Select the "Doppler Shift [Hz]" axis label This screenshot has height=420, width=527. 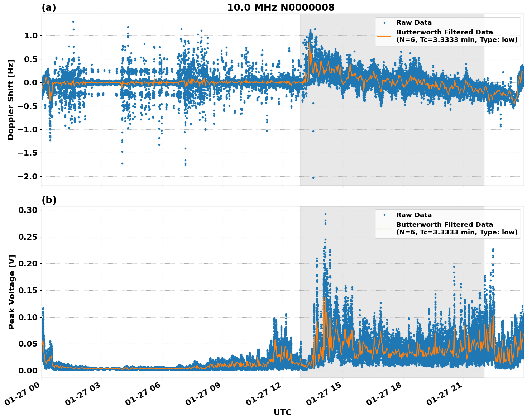point(11,100)
